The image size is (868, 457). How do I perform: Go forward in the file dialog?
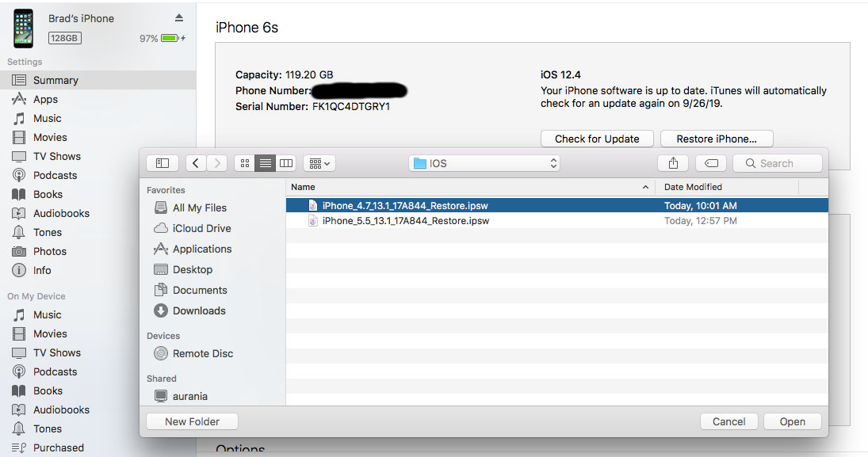pos(217,163)
